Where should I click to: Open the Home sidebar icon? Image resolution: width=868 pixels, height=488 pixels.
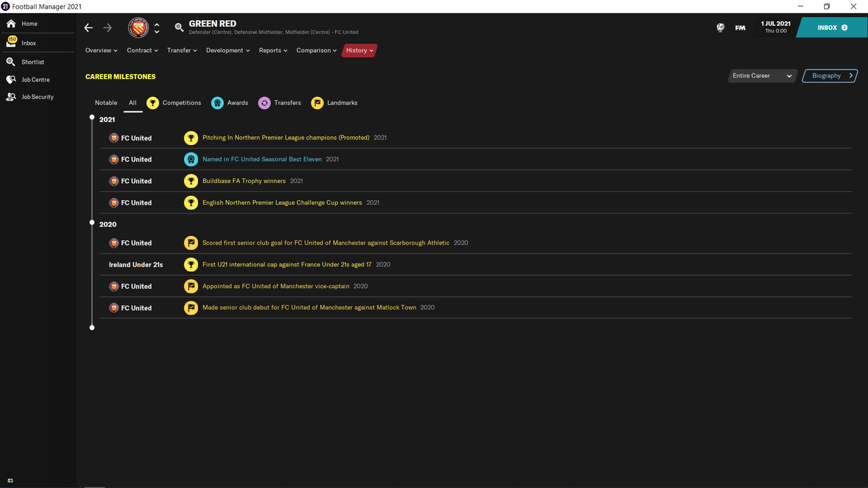11,24
